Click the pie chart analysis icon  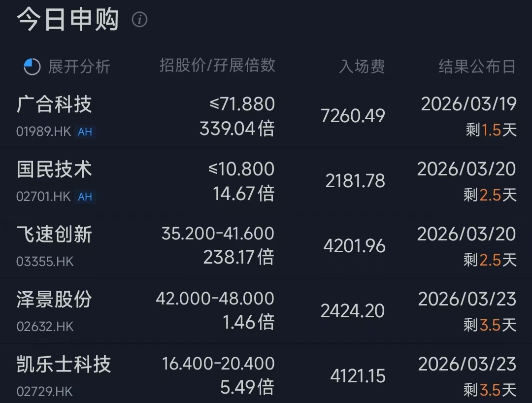coord(32,67)
